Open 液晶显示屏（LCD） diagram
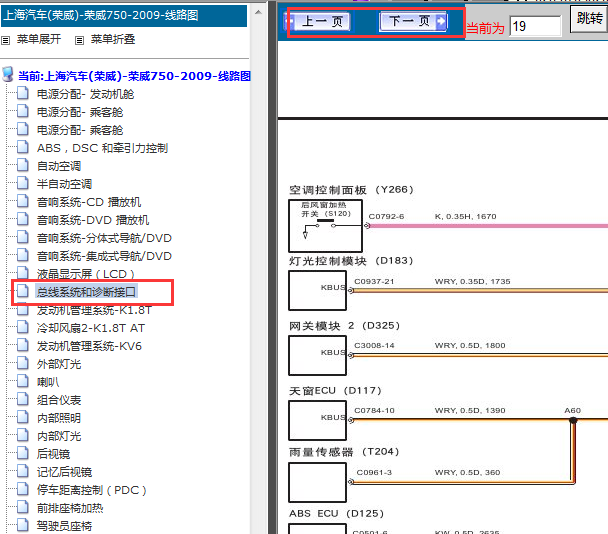Viewport: 608px width, 534px height. coord(86,274)
